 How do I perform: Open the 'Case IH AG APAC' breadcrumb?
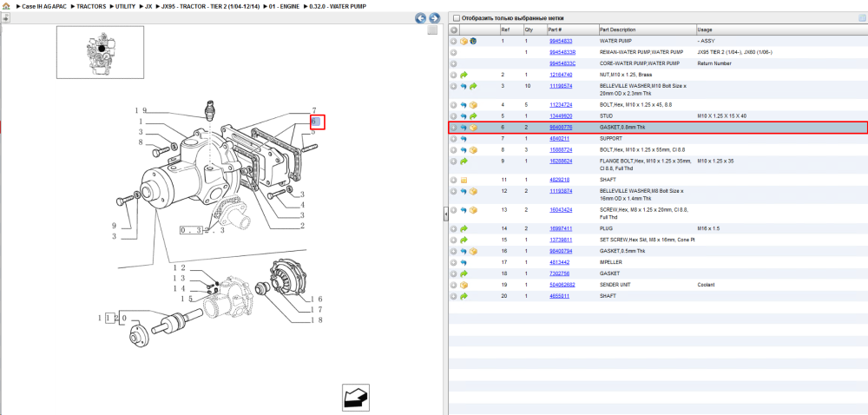point(44,6)
